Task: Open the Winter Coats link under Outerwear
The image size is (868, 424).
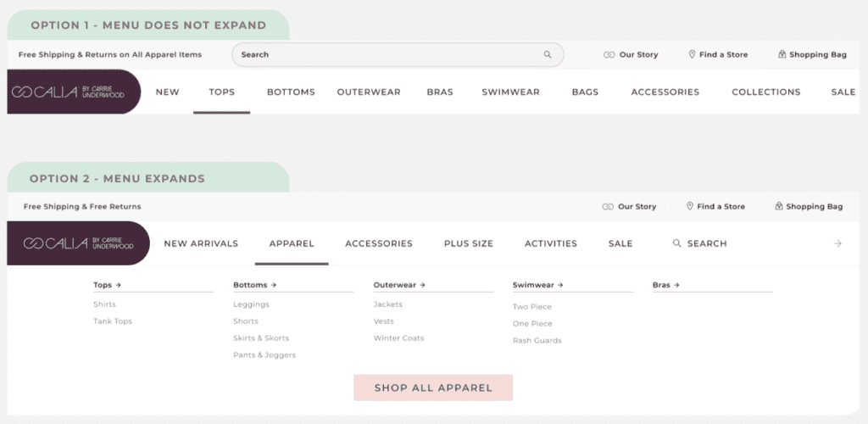Action: point(398,338)
